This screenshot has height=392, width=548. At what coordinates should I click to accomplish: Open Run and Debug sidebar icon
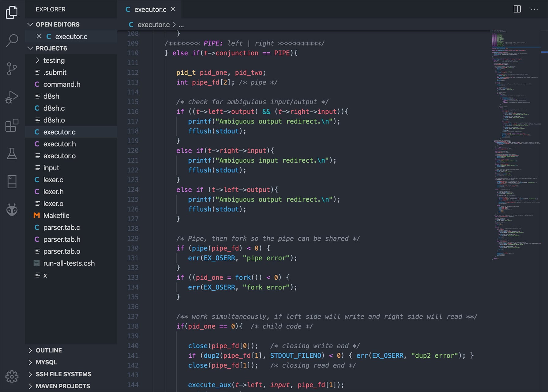click(12, 96)
